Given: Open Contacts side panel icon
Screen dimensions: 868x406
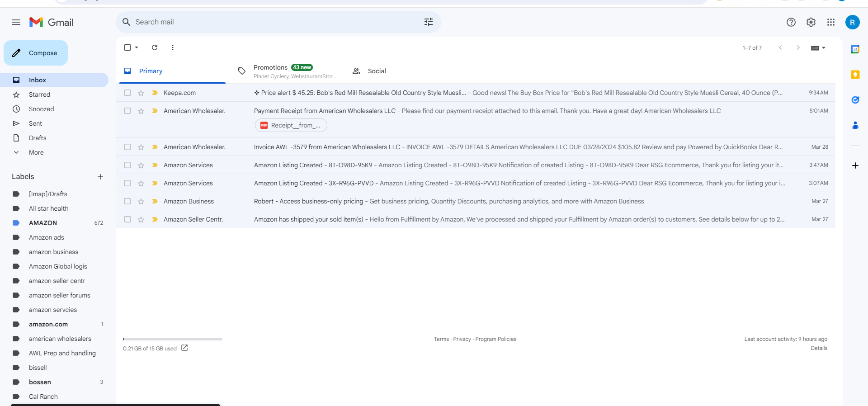Looking at the screenshot, I should tap(855, 125).
